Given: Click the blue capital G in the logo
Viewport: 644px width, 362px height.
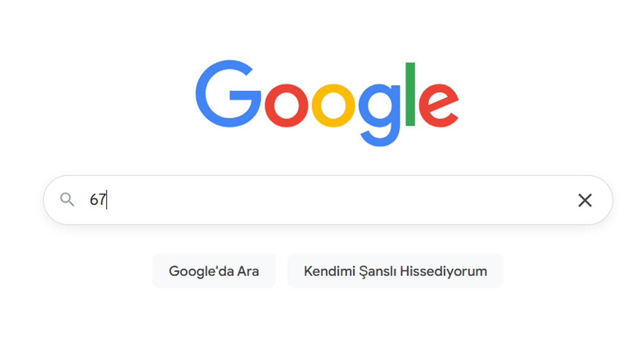Looking at the screenshot, I should (228, 94).
